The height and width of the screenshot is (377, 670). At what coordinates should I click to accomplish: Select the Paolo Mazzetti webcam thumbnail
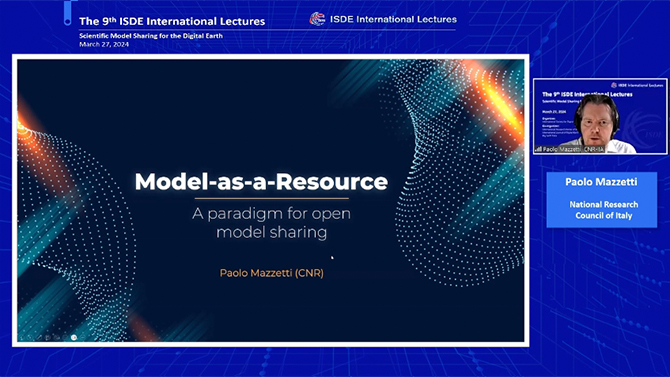[x=600, y=116]
